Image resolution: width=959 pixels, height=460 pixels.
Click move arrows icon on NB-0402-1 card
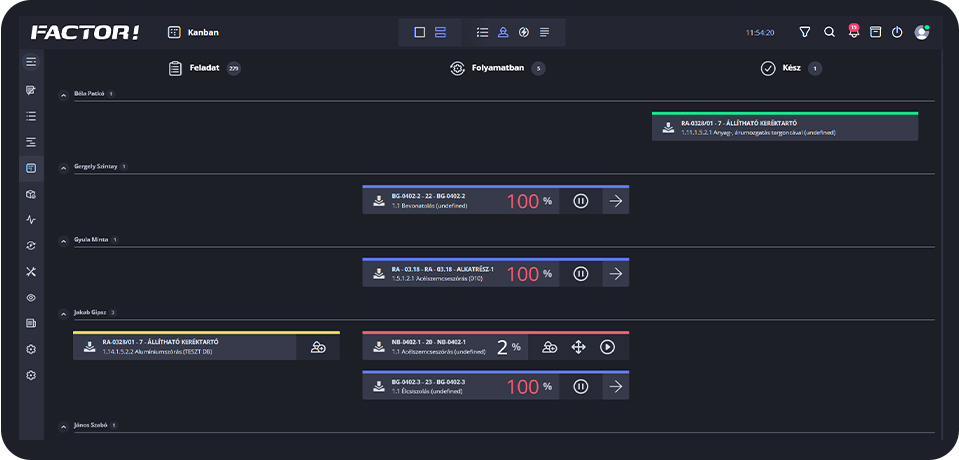[x=578, y=347]
